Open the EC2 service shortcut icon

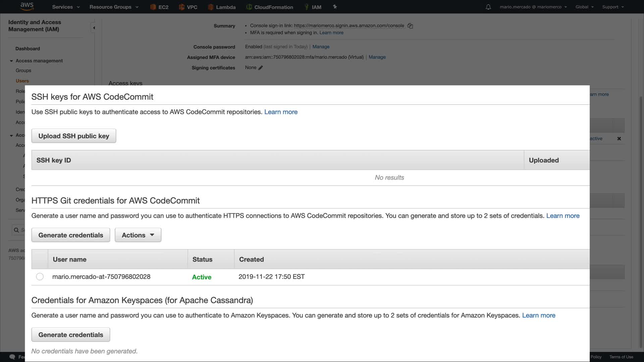(x=153, y=7)
